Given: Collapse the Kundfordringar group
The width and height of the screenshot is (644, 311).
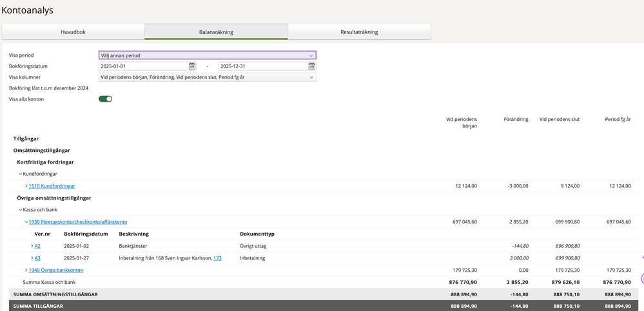Looking at the screenshot, I should tap(21, 174).
